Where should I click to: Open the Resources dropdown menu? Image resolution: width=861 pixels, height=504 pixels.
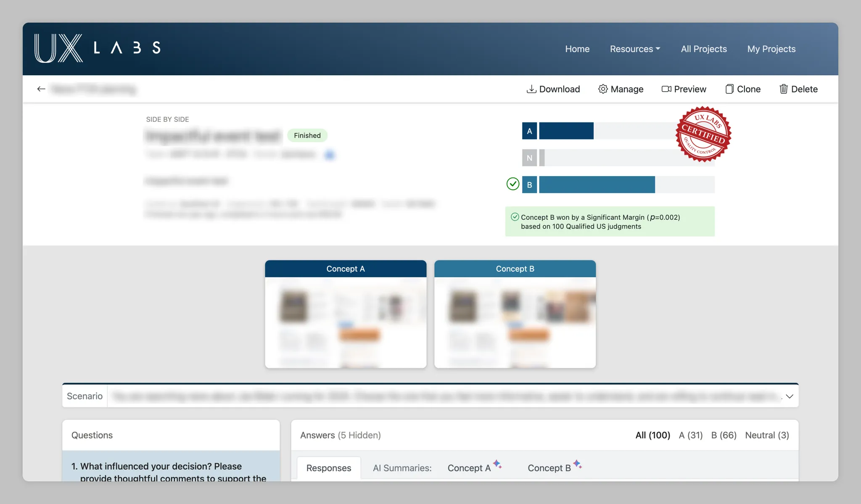(x=635, y=49)
